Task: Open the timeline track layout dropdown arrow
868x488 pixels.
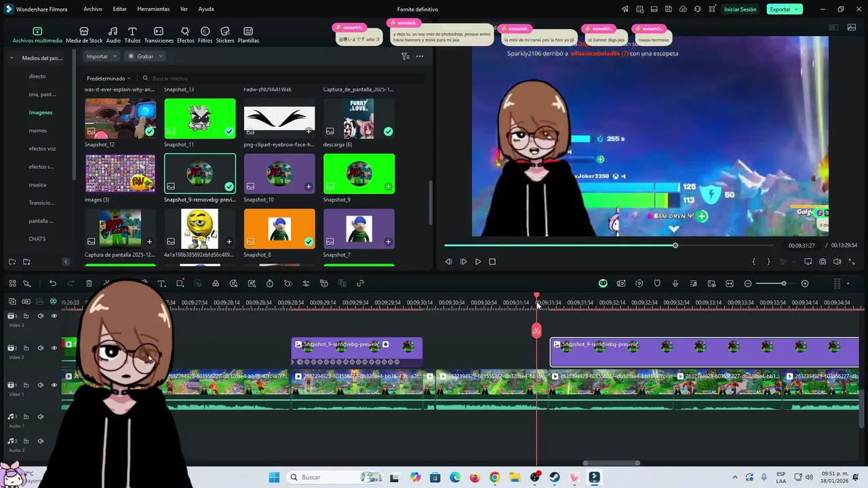Action: pyautogui.click(x=848, y=284)
